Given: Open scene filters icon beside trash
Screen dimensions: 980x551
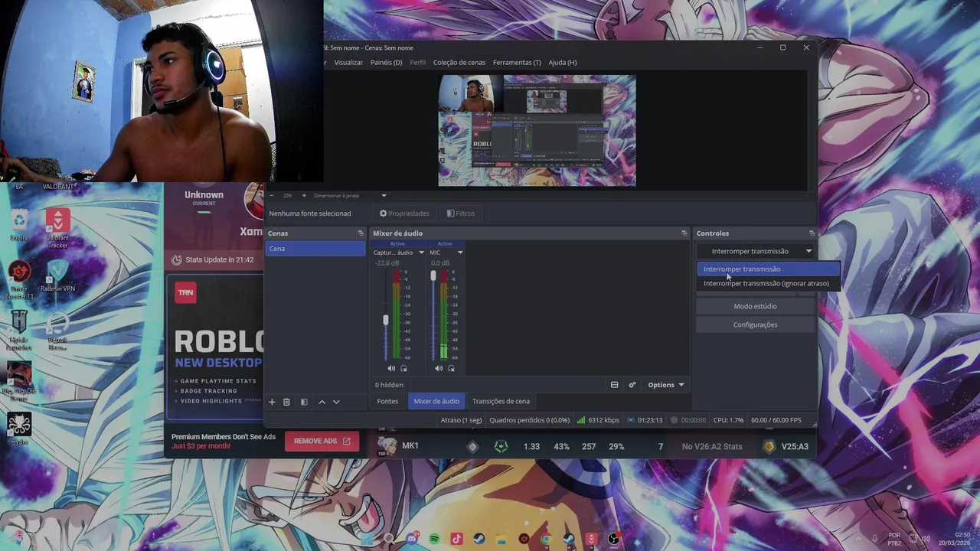Looking at the screenshot, I should [304, 402].
